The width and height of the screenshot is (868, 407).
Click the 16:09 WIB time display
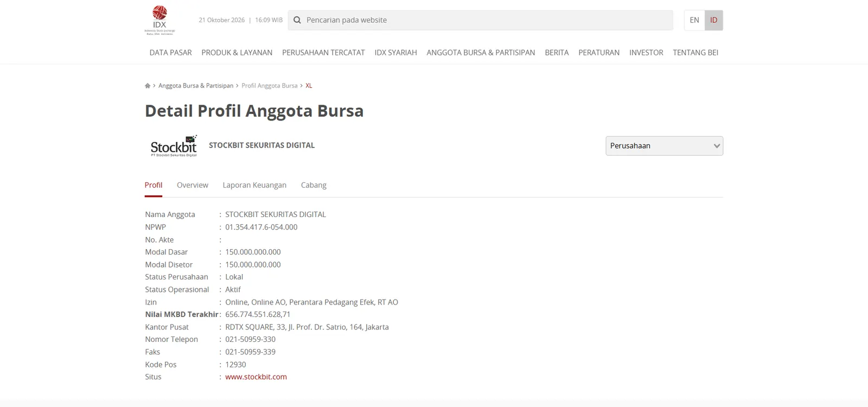pyautogui.click(x=269, y=20)
